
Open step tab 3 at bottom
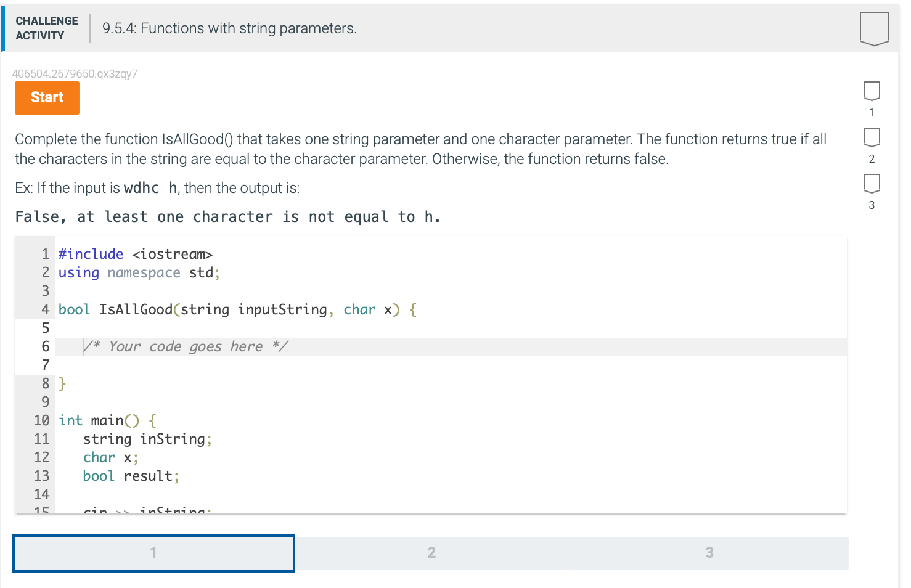(x=708, y=553)
